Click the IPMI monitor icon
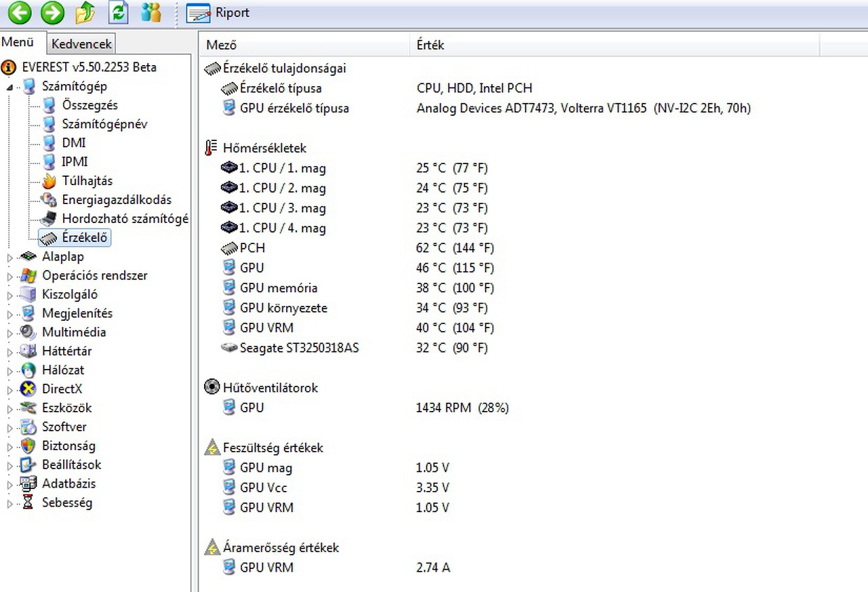868x592 pixels. pyautogui.click(x=49, y=162)
